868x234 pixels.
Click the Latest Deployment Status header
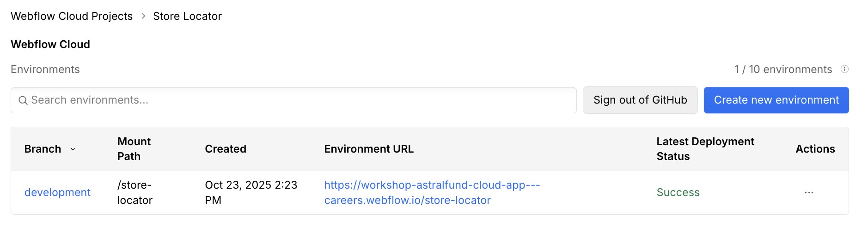(x=705, y=149)
